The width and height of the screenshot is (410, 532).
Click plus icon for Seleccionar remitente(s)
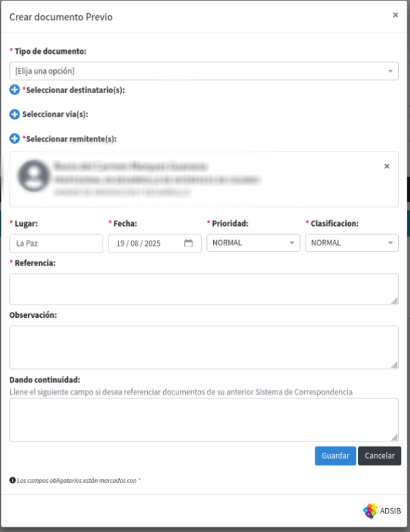tap(15, 138)
